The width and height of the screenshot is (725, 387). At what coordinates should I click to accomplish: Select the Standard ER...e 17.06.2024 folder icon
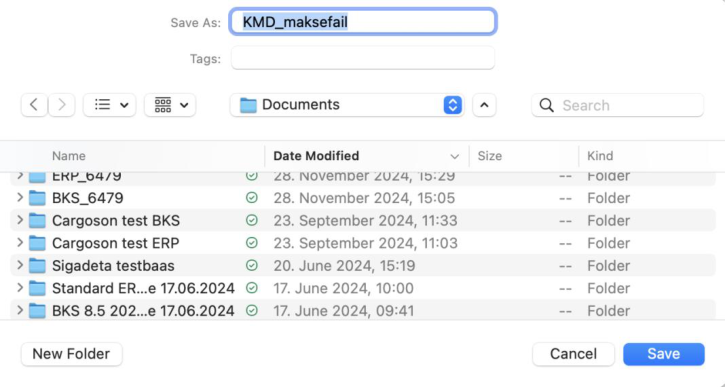37,289
